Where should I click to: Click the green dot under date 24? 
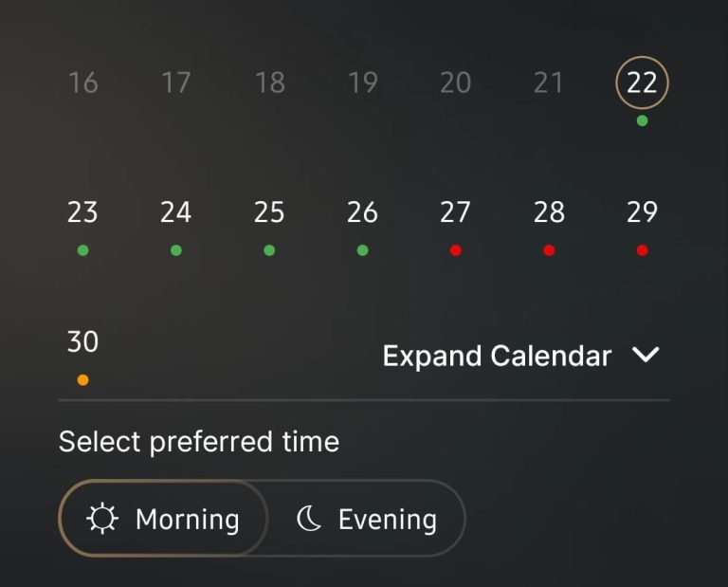[176, 250]
